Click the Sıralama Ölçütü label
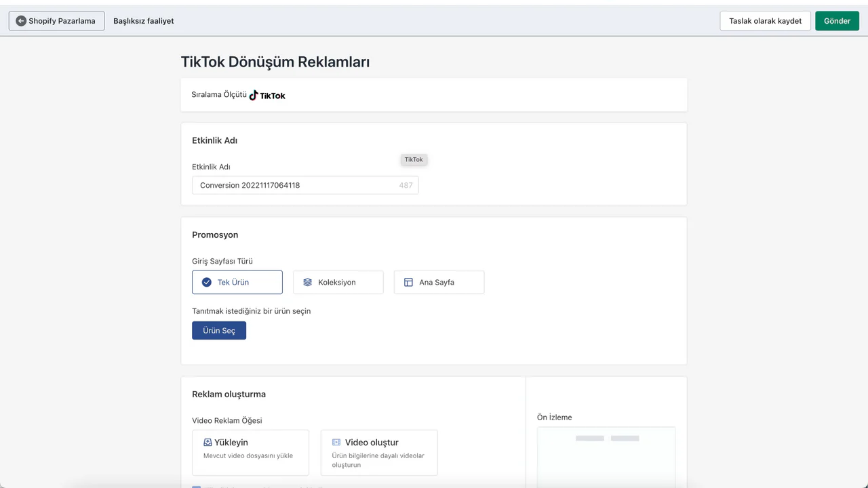The height and width of the screenshot is (488, 868). (x=219, y=95)
